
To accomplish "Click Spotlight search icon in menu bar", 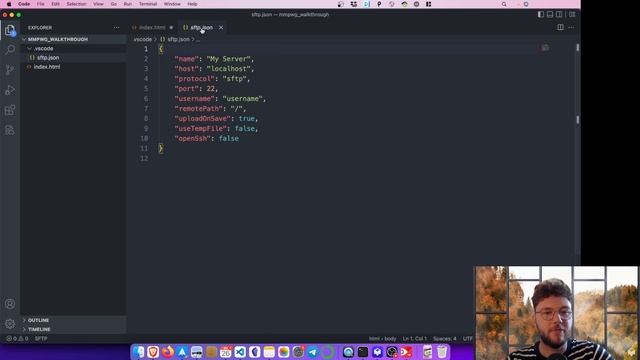I will pos(504,4).
